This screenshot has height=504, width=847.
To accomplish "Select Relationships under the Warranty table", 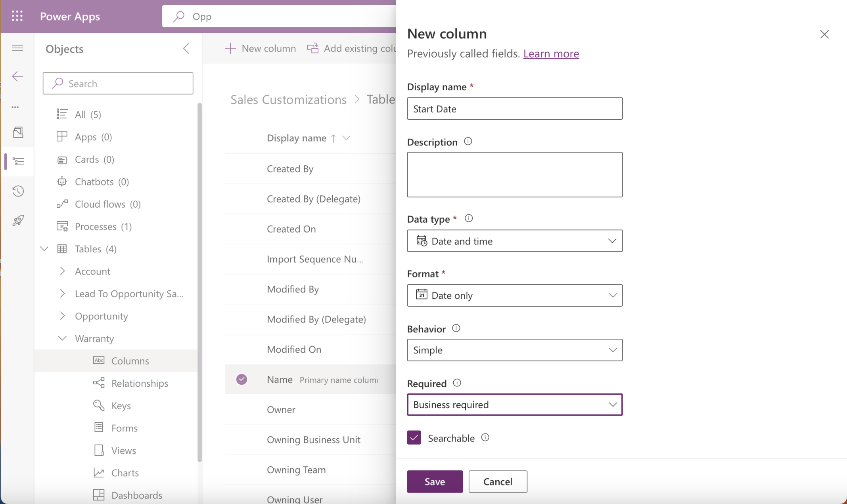I will (x=140, y=383).
